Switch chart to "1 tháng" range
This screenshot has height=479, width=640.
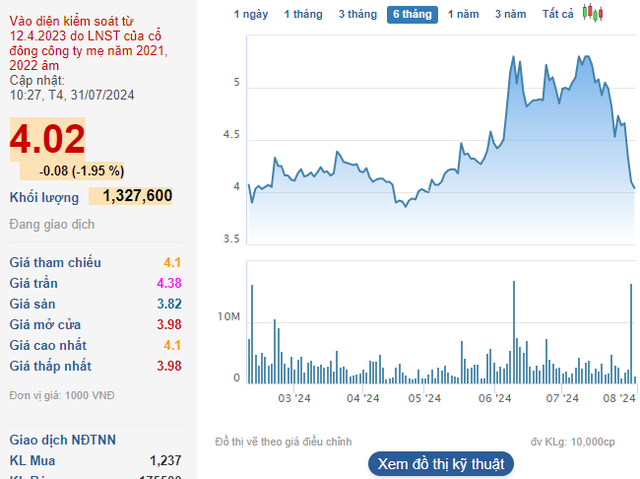pos(302,14)
